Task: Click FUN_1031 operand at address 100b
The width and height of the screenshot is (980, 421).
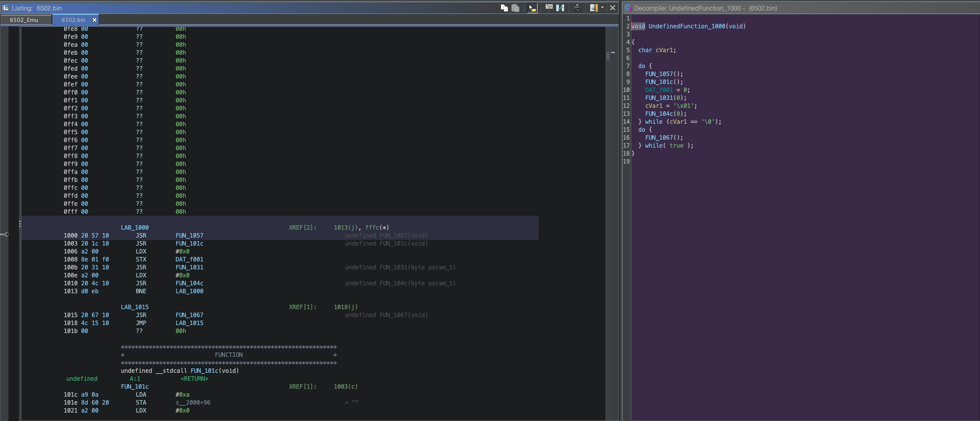Action: [x=190, y=267]
